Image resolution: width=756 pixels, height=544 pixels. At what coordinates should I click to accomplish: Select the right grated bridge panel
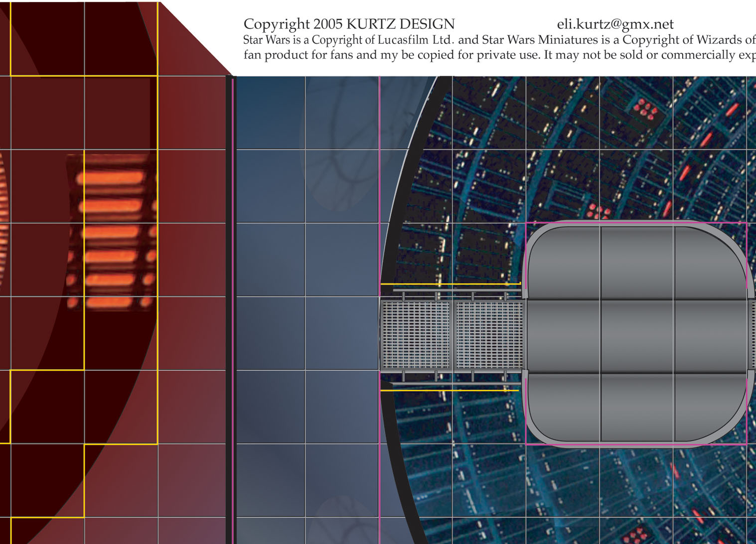pos(488,335)
